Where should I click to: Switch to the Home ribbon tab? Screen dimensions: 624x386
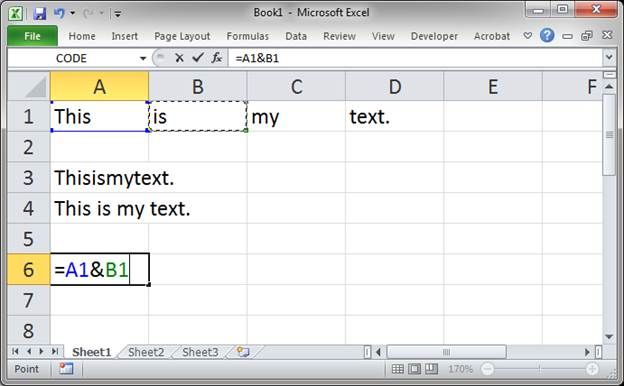click(82, 36)
